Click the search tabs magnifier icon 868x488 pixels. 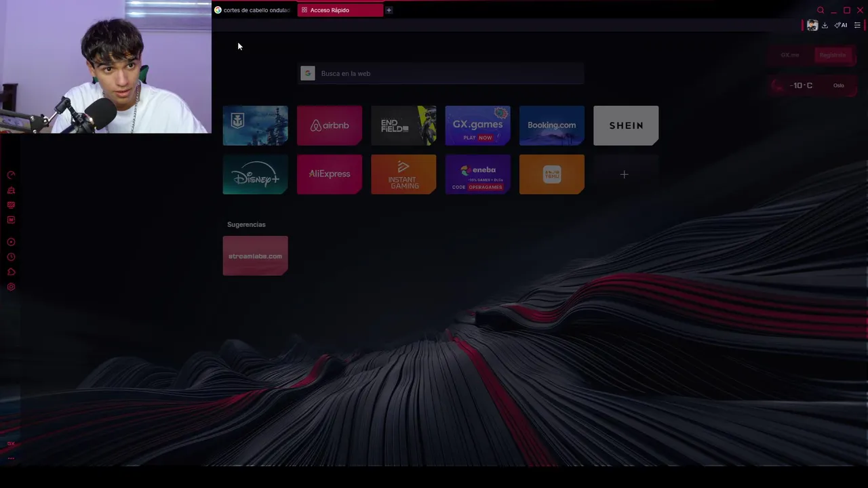(x=821, y=10)
